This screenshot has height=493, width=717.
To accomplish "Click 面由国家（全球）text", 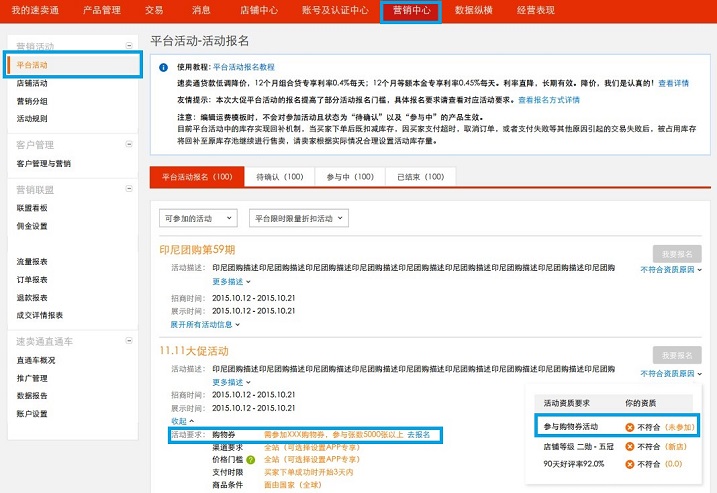I will click(x=293, y=485).
